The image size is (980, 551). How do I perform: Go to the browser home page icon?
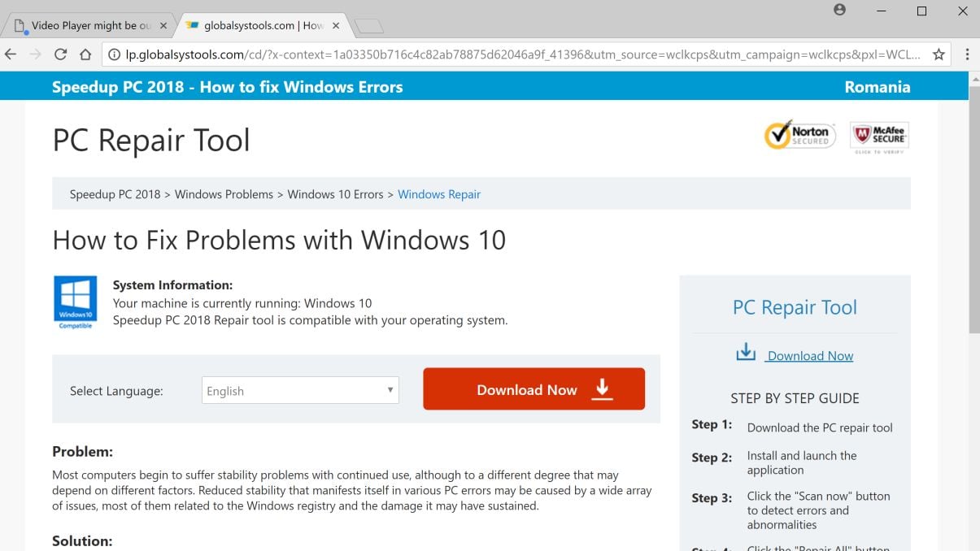85,54
